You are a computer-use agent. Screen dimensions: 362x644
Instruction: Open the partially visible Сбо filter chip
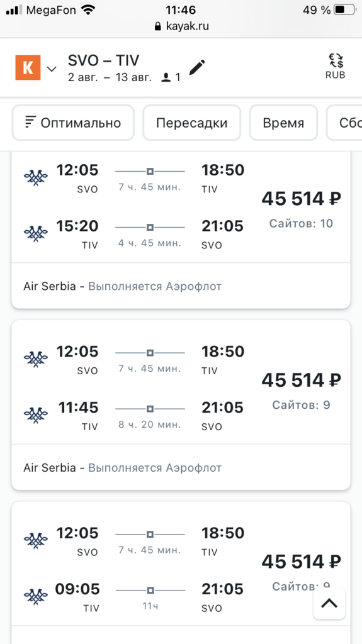click(344, 123)
